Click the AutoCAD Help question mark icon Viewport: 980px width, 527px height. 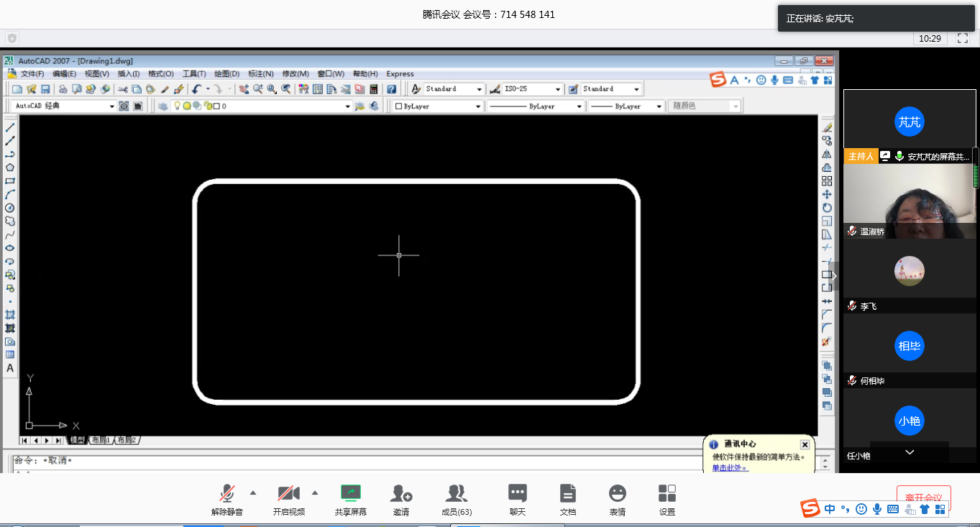(x=391, y=89)
